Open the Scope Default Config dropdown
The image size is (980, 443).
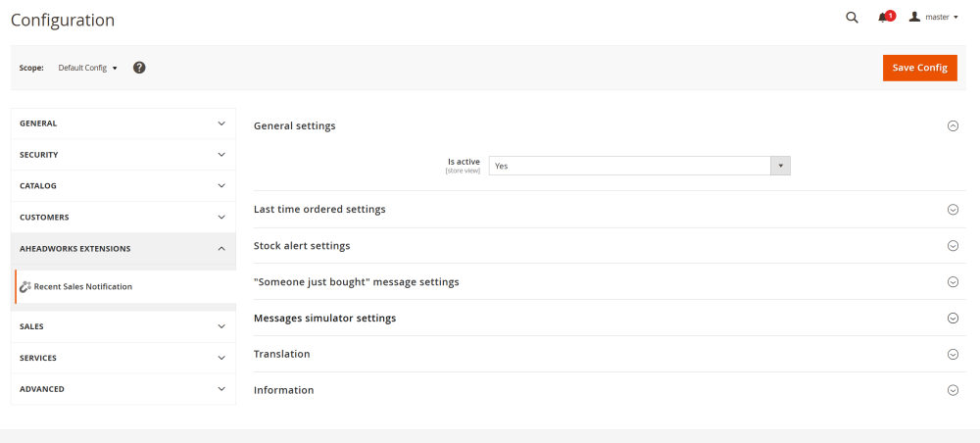click(x=87, y=68)
